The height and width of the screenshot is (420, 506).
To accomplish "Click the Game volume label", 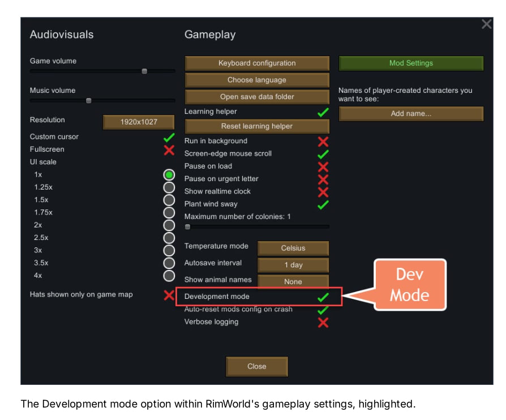I will click(x=53, y=61).
